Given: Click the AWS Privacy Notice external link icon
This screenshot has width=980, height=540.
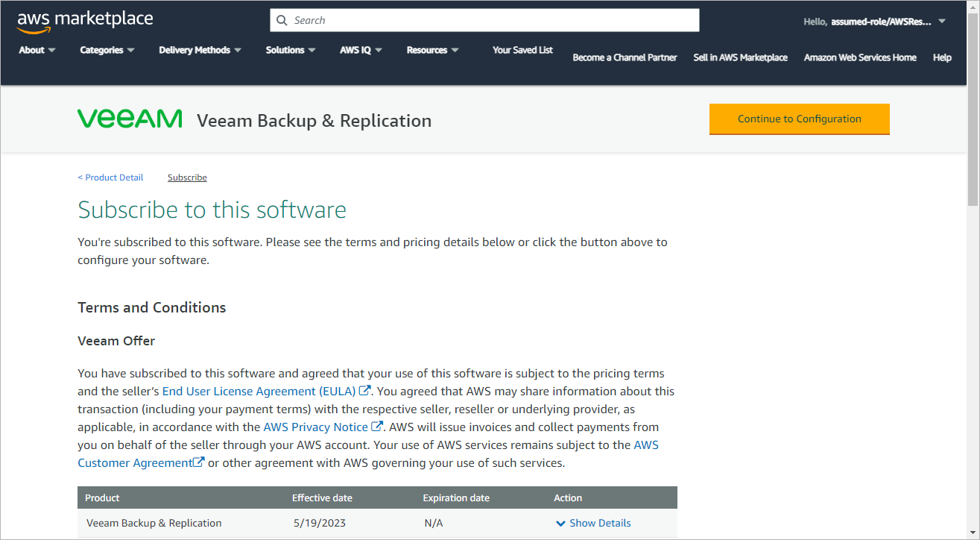Looking at the screenshot, I should pyautogui.click(x=377, y=427).
